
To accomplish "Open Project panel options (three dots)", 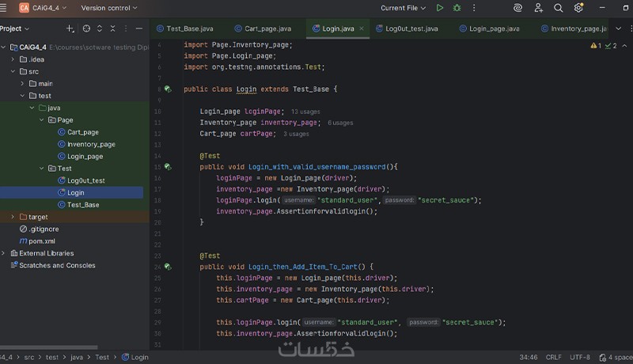I will pos(126,28).
